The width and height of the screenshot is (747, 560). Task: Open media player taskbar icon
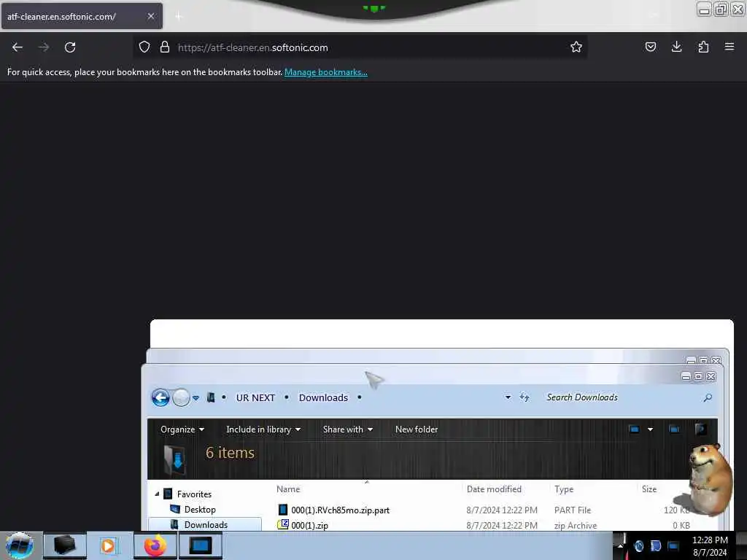pyautogui.click(x=108, y=545)
